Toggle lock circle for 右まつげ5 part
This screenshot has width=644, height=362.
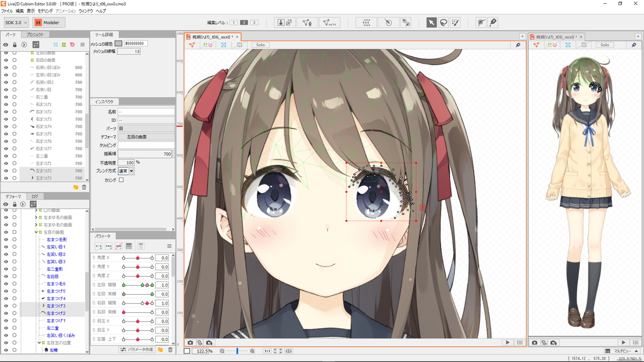[x=15, y=134]
